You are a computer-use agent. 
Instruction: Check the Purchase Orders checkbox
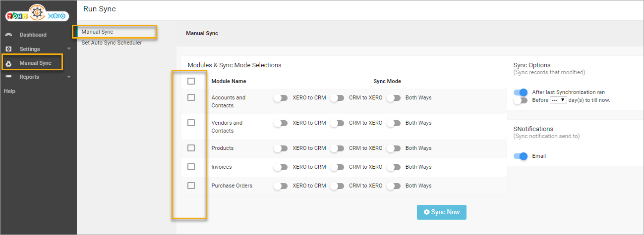[191, 186]
